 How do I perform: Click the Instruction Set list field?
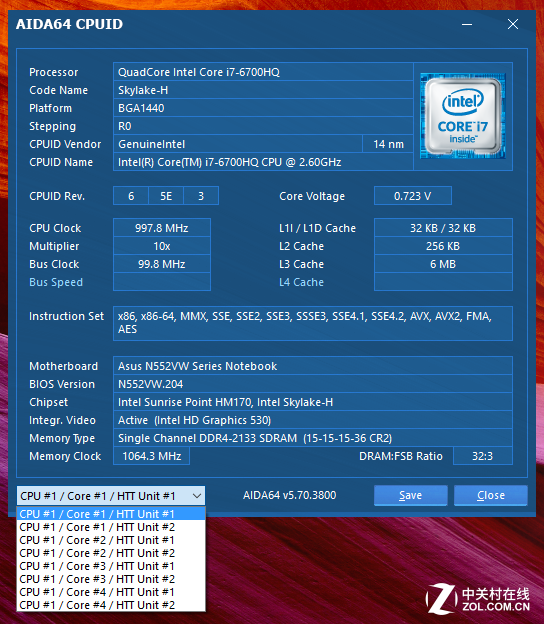[x=313, y=323]
